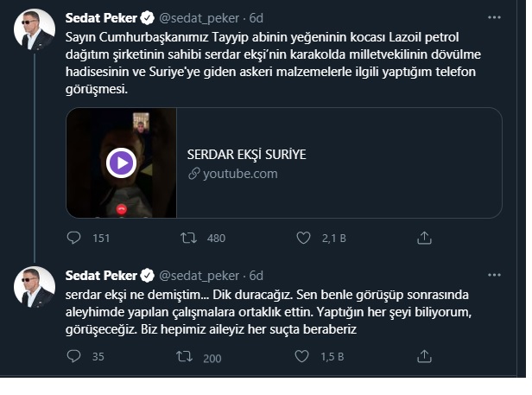Reply to the first tweet
Screen dimensions: 532x395
76,238
